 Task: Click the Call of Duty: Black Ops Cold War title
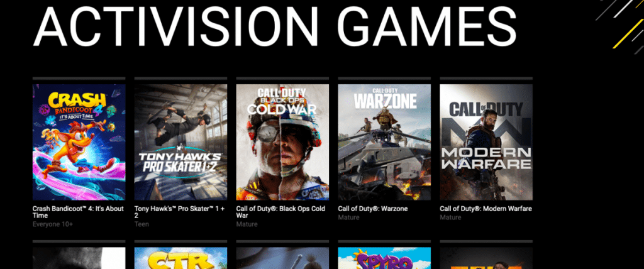281,212
